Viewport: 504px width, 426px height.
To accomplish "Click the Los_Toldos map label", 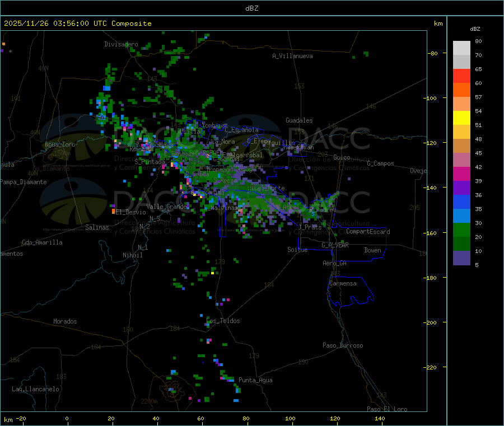I will pos(223,321).
